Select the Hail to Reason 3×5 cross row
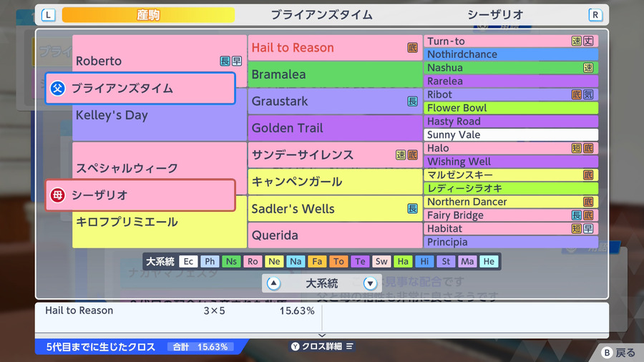This screenshot has width=644, height=362. [x=179, y=310]
